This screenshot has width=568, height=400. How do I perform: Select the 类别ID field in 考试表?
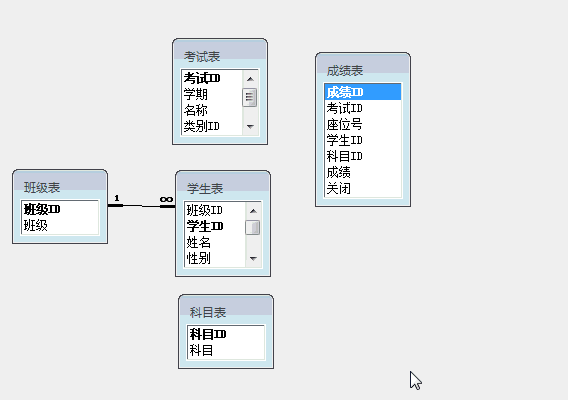(212, 126)
